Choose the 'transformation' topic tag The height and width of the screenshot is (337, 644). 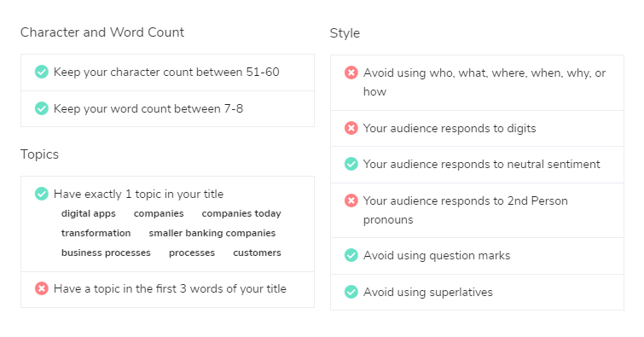96,233
